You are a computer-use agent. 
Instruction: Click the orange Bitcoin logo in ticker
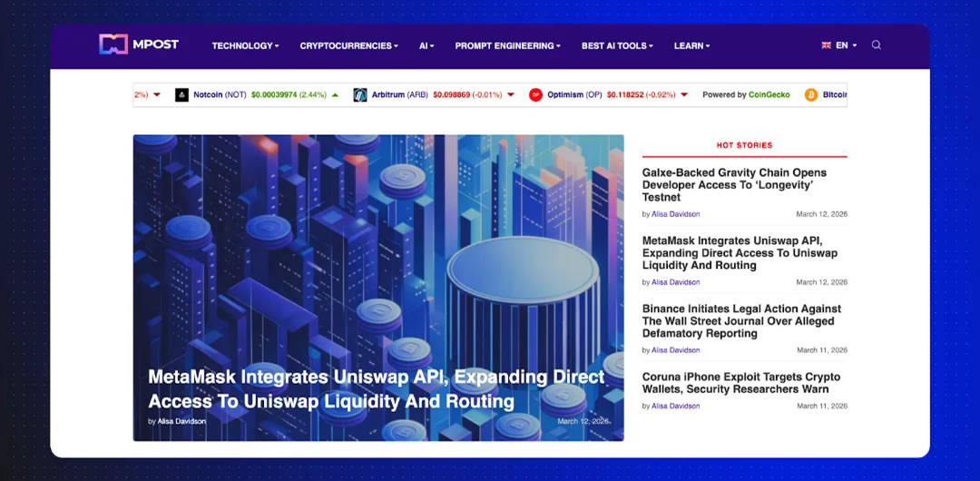click(x=811, y=95)
